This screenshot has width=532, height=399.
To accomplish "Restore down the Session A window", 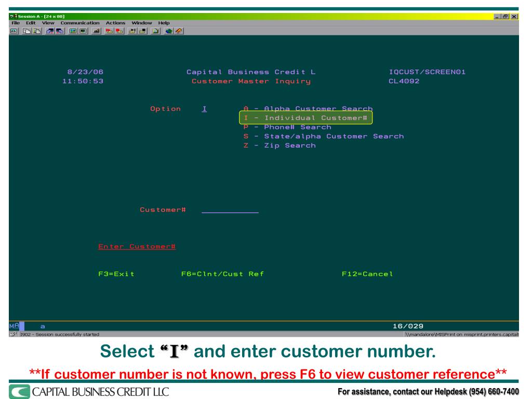I will (x=506, y=16).
